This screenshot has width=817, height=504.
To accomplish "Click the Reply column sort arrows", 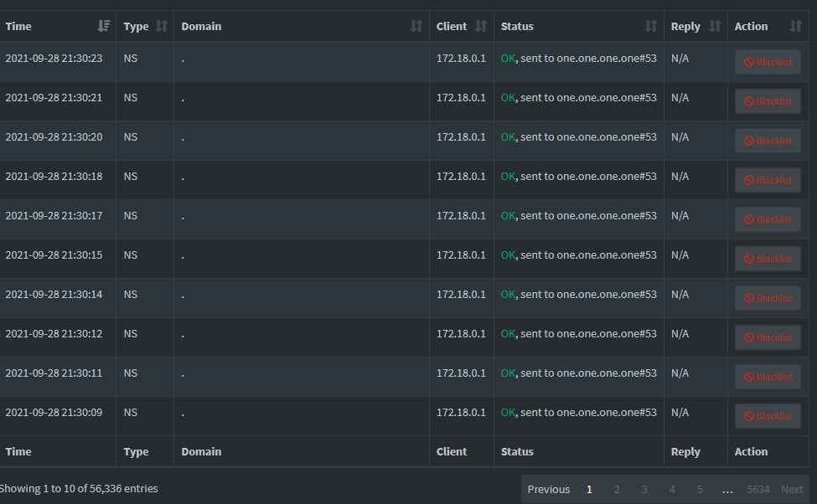I will (715, 26).
